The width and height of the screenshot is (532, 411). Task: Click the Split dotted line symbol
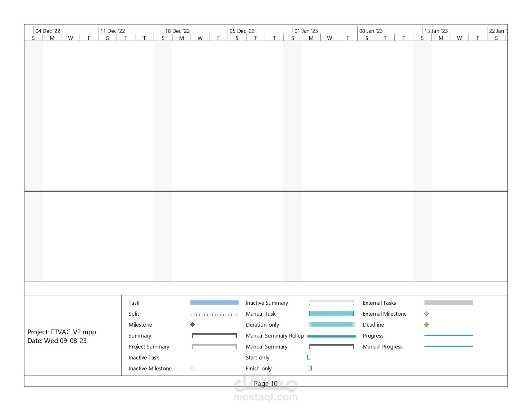214,315
